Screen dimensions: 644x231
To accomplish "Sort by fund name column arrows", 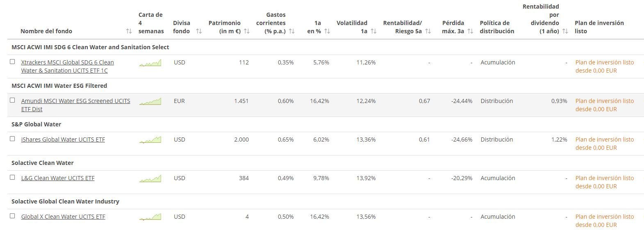I will point(129,31).
